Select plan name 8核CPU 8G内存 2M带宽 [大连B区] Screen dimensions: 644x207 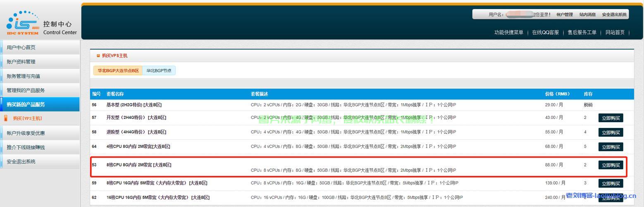138,165
